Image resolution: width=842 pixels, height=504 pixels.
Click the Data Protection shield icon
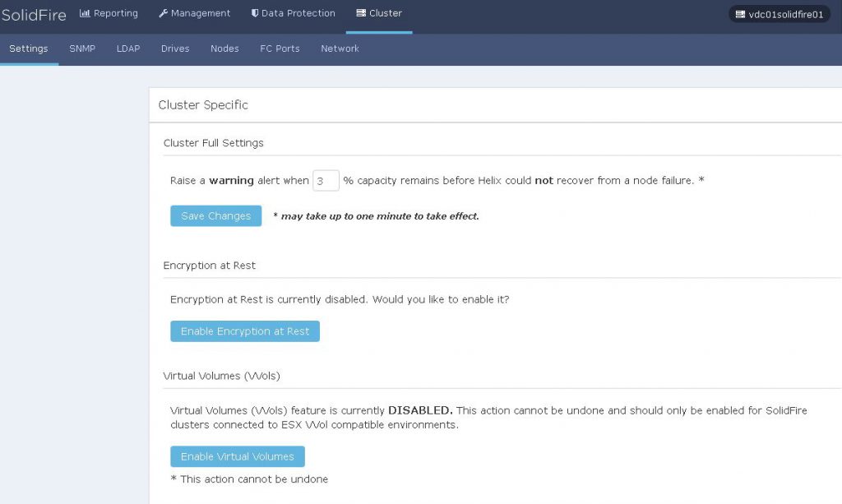pos(256,12)
